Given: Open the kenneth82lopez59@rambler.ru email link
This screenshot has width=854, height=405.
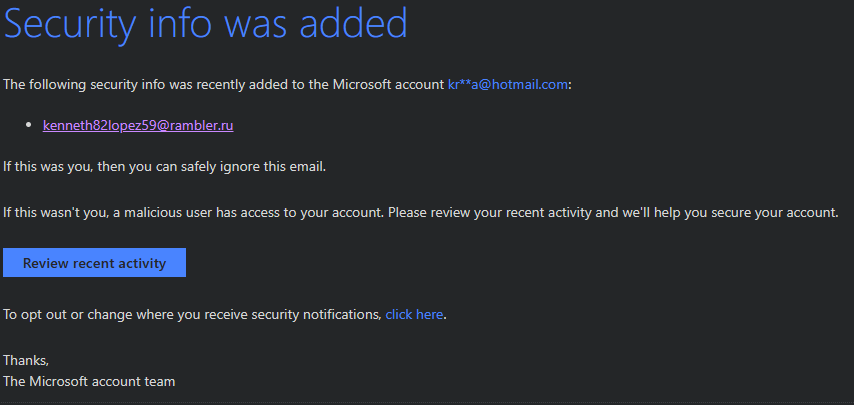Looking at the screenshot, I should pos(138,126).
